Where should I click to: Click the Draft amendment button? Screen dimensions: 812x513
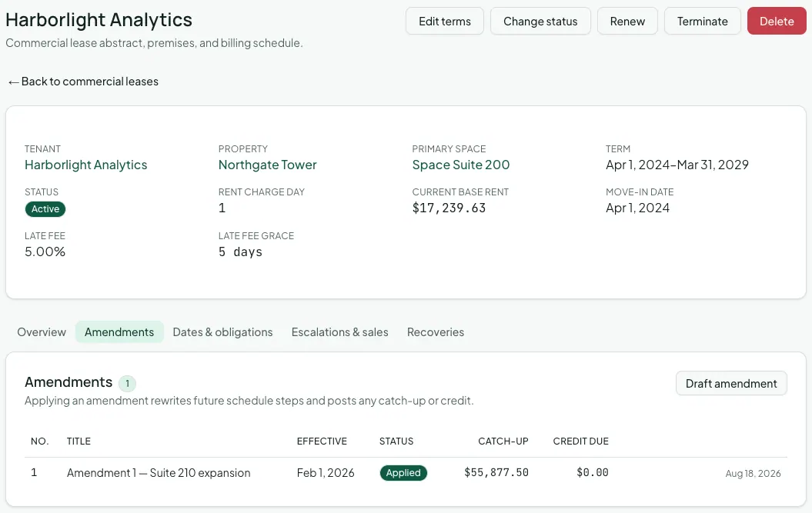(731, 384)
